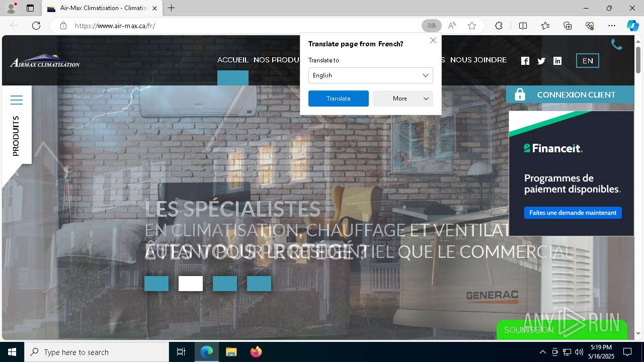Open the NOS PRODUITS menu item

click(277, 60)
